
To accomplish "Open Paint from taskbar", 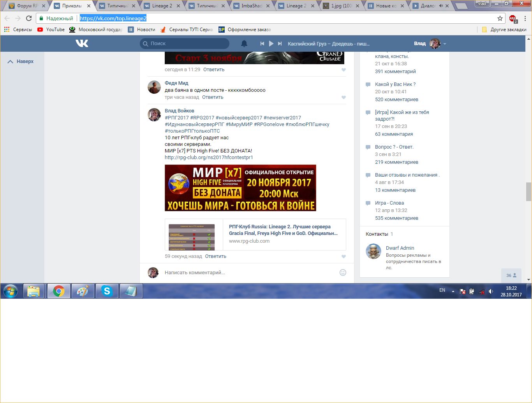I will pyautogui.click(x=83, y=291).
